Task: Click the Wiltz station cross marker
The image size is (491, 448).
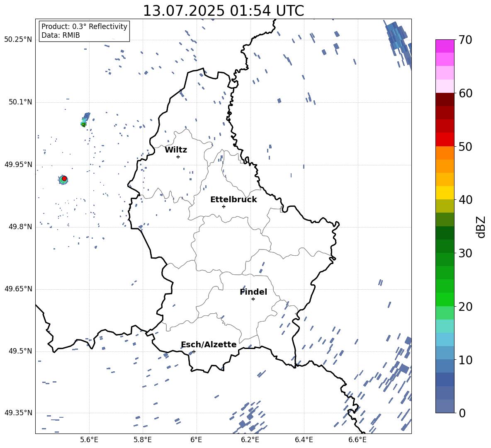Action: (x=178, y=157)
